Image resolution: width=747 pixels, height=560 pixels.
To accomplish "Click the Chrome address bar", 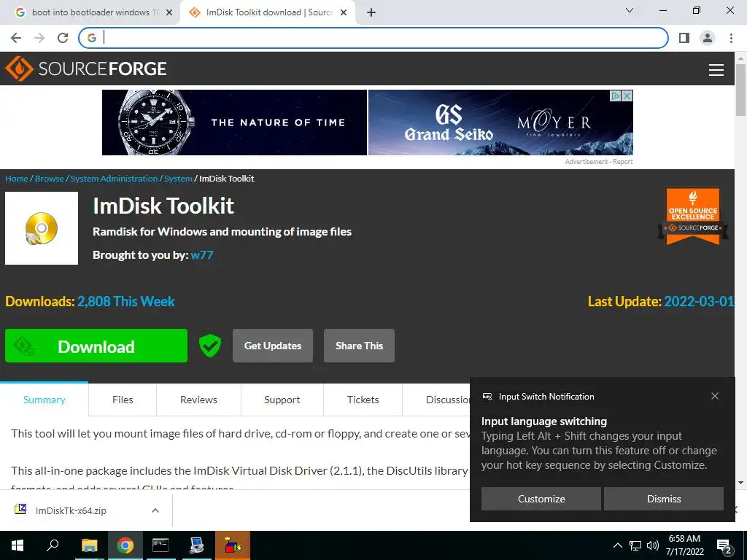I will [x=373, y=38].
